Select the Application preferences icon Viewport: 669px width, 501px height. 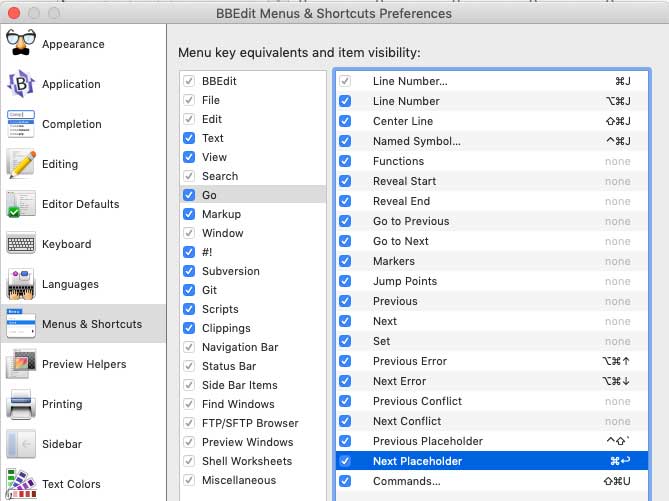point(21,84)
